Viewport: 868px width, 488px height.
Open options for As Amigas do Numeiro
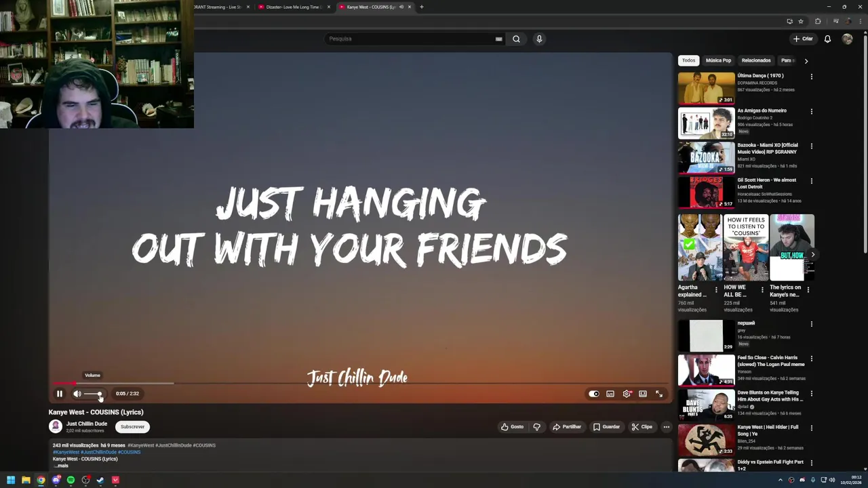(x=811, y=111)
